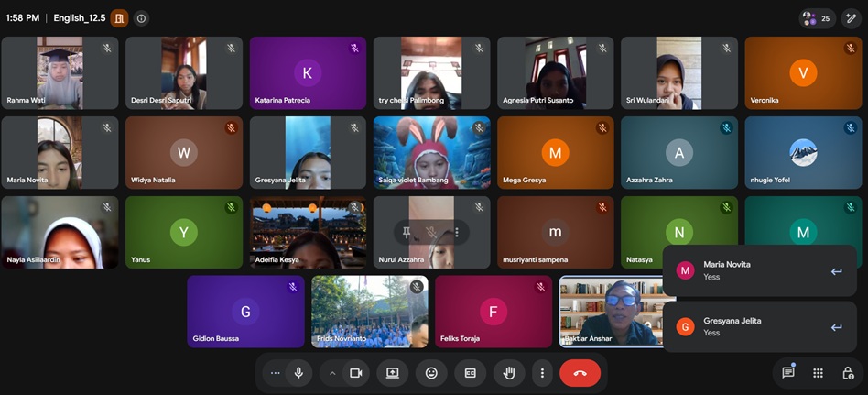Image resolution: width=868 pixels, height=395 pixels.
Task: Open the emoji reactions picker
Action: [431, 373]
